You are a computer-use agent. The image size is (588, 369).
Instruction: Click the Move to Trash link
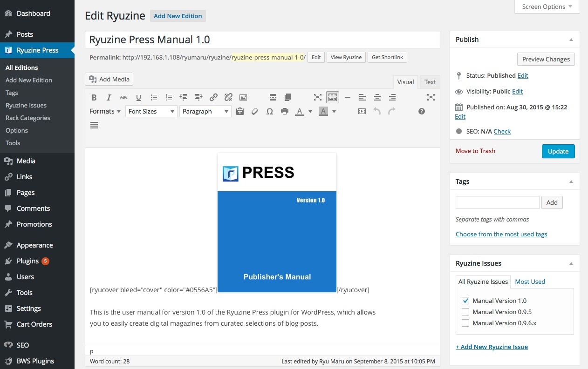[x=475, y=151]
